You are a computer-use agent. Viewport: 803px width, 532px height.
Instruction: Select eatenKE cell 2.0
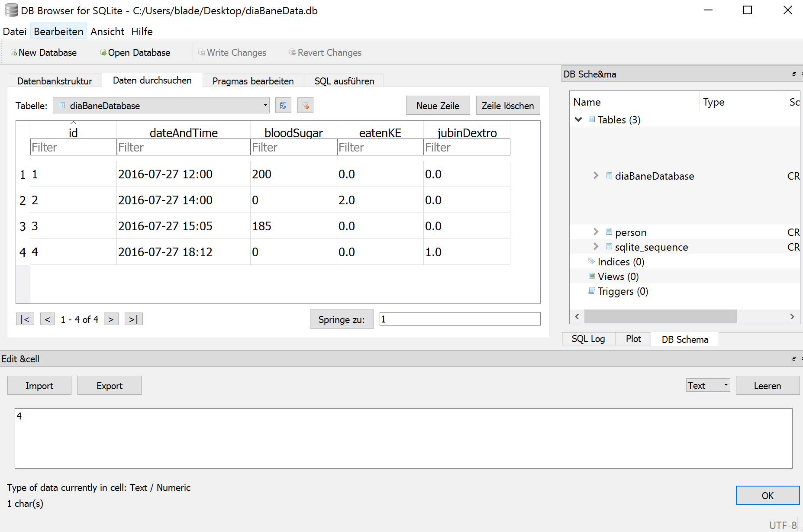(380, 200)
